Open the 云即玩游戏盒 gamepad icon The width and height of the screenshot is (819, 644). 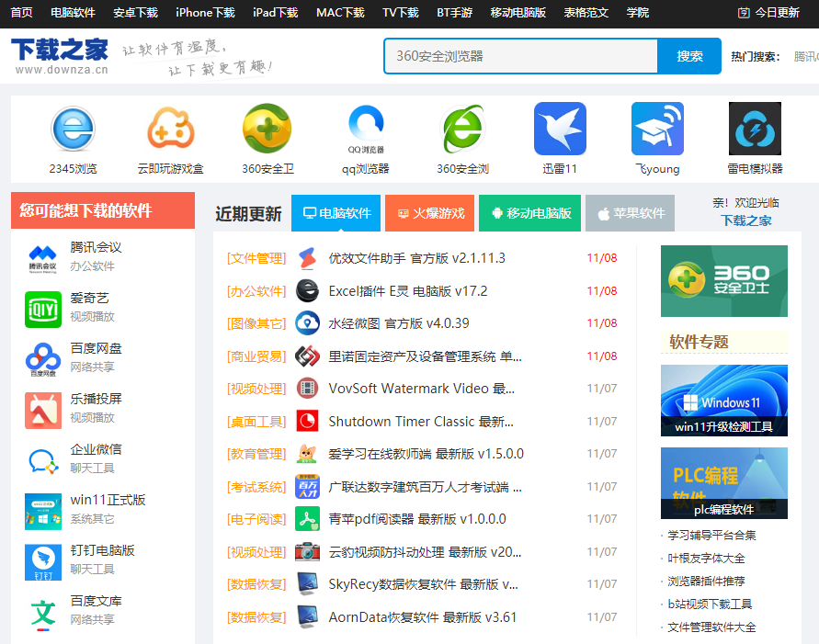coord(170,130)
